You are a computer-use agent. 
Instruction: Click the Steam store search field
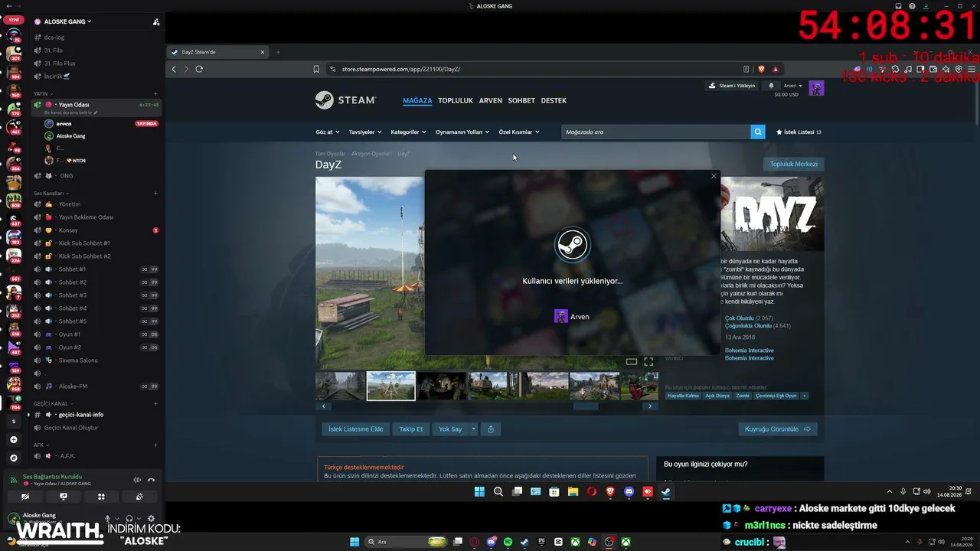click(x=656, y=132)
